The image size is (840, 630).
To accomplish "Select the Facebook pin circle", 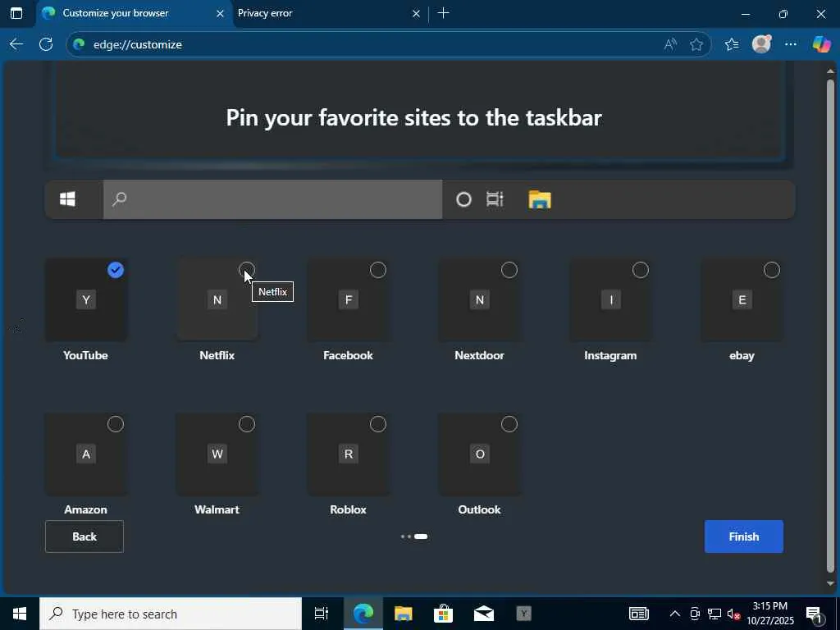I will tap(377, 270).
